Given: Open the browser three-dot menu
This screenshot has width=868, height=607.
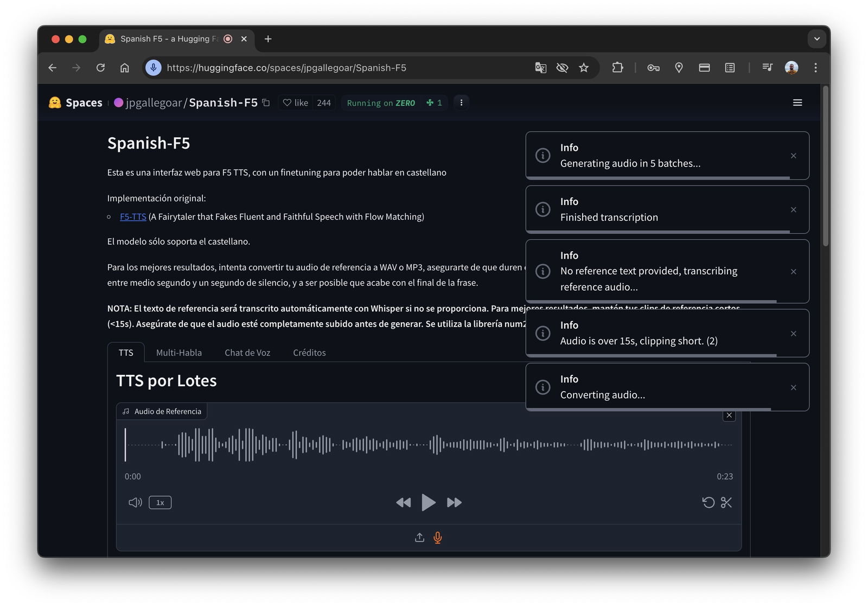Looking at the screenshot, I should click(x=815, y=68).
